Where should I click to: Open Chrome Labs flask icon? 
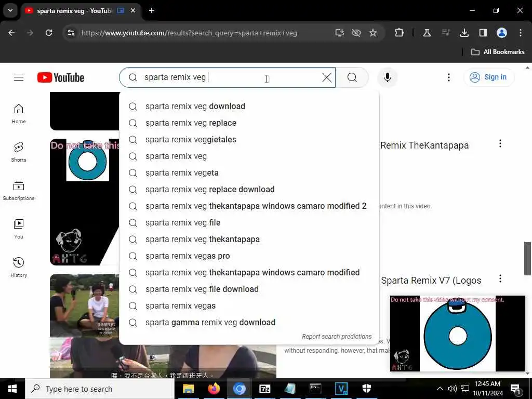(427, 33)
